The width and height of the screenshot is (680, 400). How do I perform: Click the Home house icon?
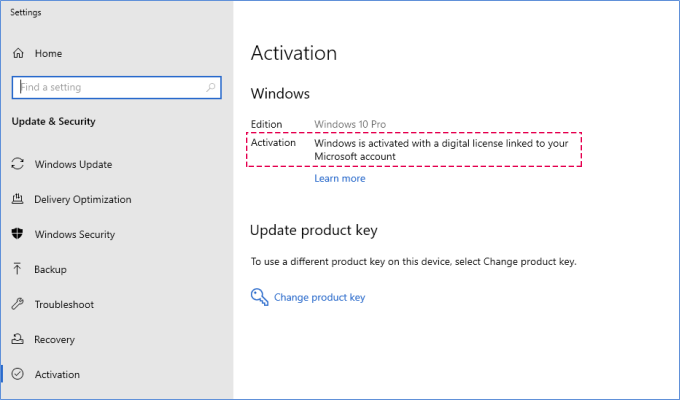18,53
